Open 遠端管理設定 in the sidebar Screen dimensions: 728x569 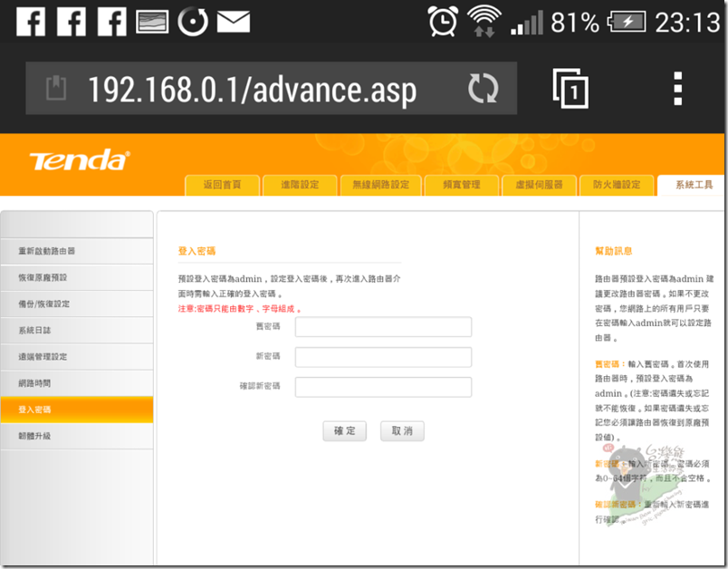click(x=77, y=357)
